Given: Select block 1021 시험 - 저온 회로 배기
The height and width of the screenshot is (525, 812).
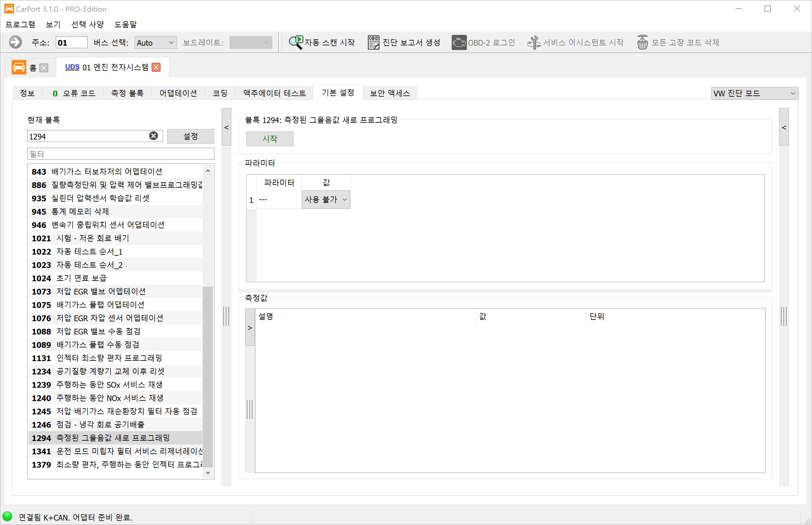Looking at the screenshot, I should (x=115, y=238).
